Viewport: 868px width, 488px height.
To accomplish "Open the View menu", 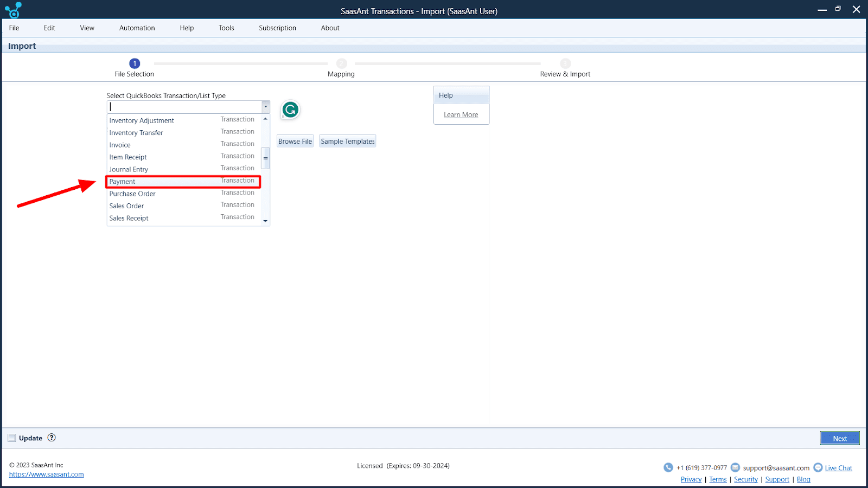I will pos(87,28).
